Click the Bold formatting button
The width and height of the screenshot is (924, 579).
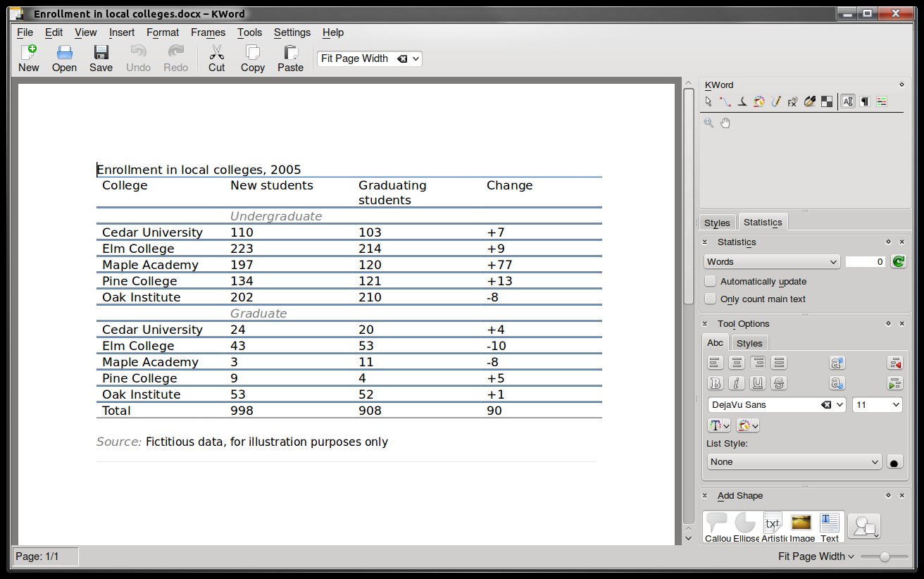(x=716, y=384)
